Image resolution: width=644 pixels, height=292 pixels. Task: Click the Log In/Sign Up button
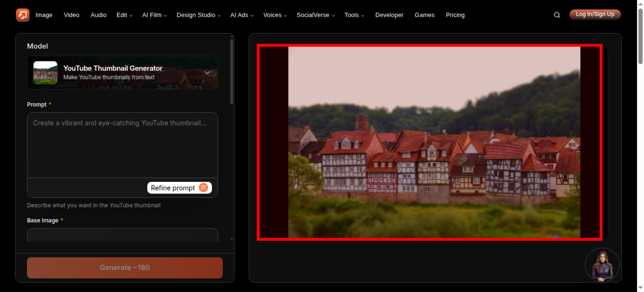click(x=595, y=14)
